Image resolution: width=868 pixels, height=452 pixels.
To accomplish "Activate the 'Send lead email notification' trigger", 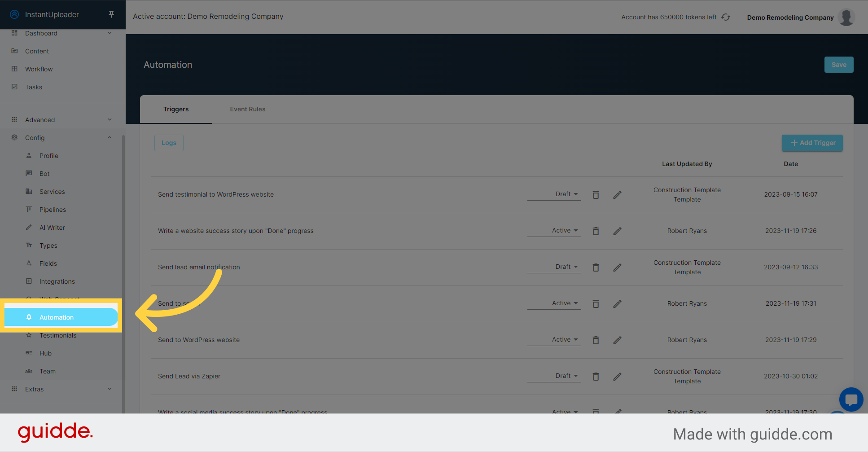I will (x=565, y=267).
